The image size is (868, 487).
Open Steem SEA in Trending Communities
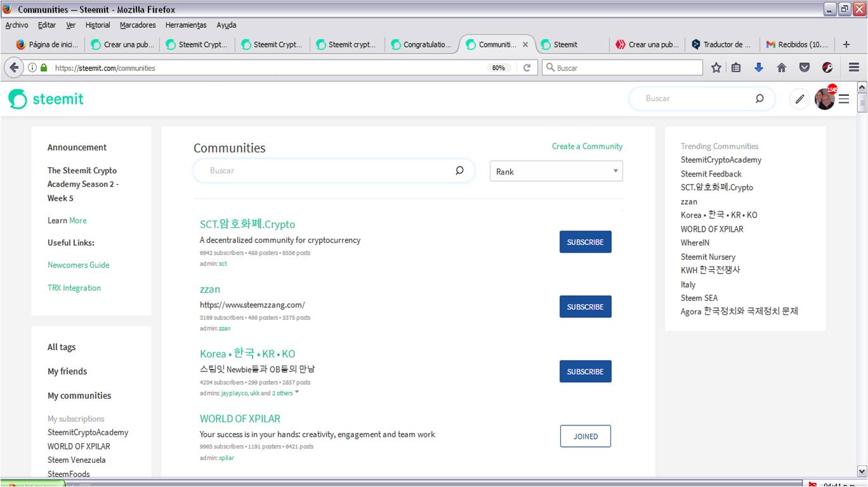pos(699,298)
